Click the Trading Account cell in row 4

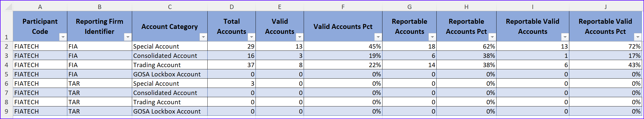tap(169, 65)
